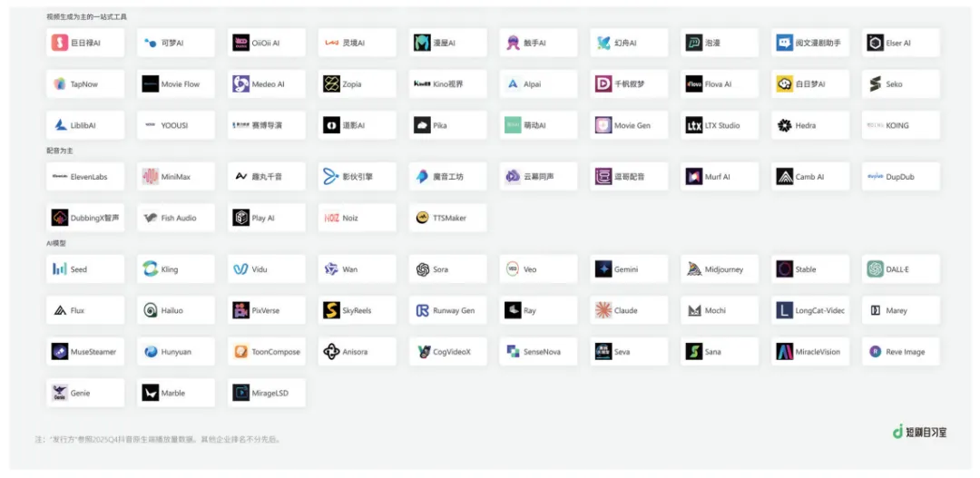Image resolution: width=980 pixels, height=478 pixels.
Task: Click the SkyReels yellow S logo icon
Action: point(332,310)
